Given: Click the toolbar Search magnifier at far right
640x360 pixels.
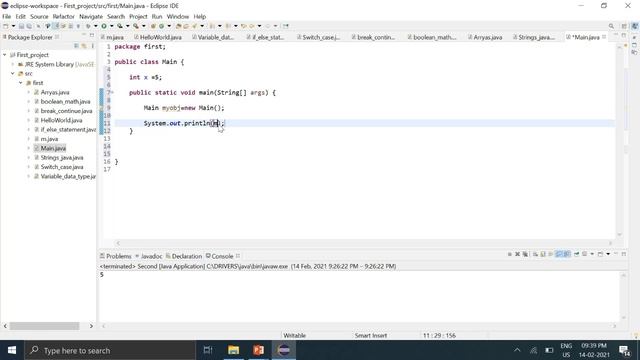Looking at the screenshot, I should pyautogui.click(x=611, y=26).
